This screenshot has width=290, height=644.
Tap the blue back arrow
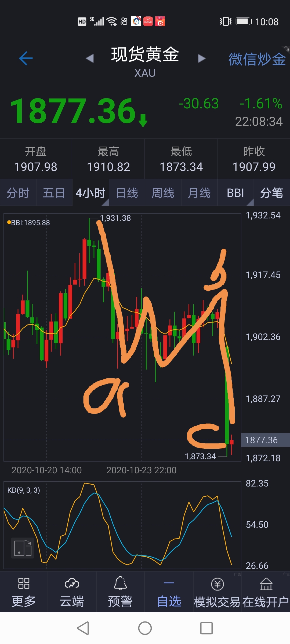pos(26,58)
